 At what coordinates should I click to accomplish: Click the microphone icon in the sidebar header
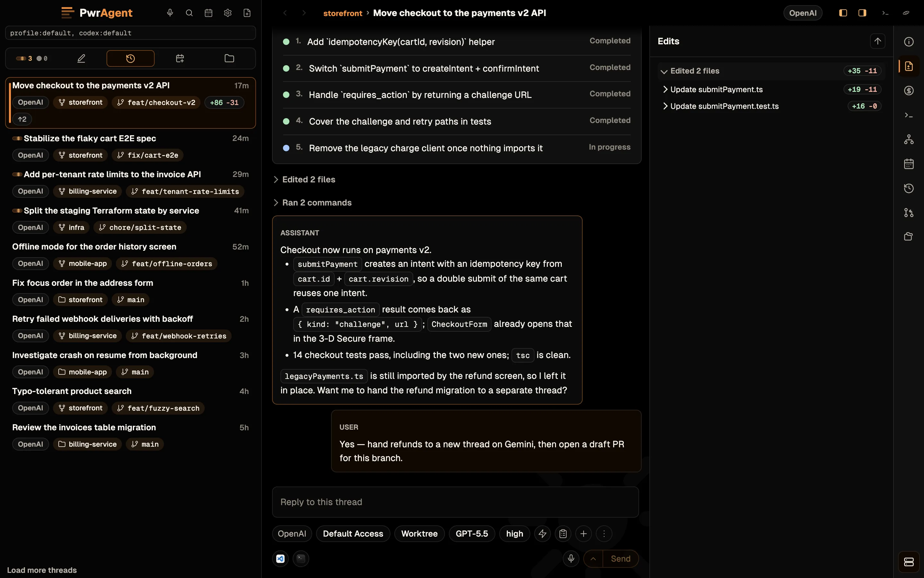point(170,13)
